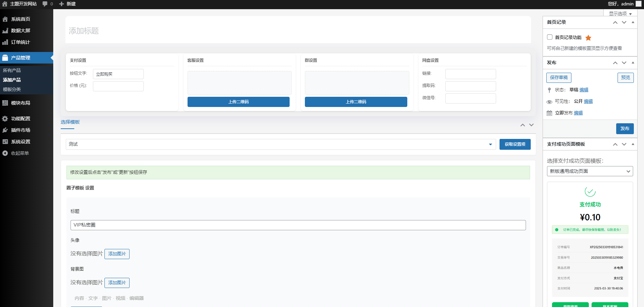
Task: Click the 添加标题 title field
Action: coord(298,31)
